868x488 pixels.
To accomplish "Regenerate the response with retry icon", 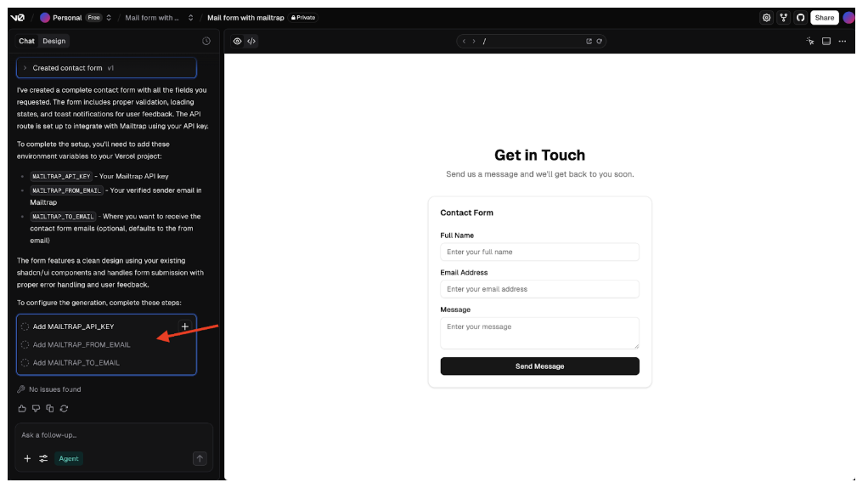I will (64, 408).
